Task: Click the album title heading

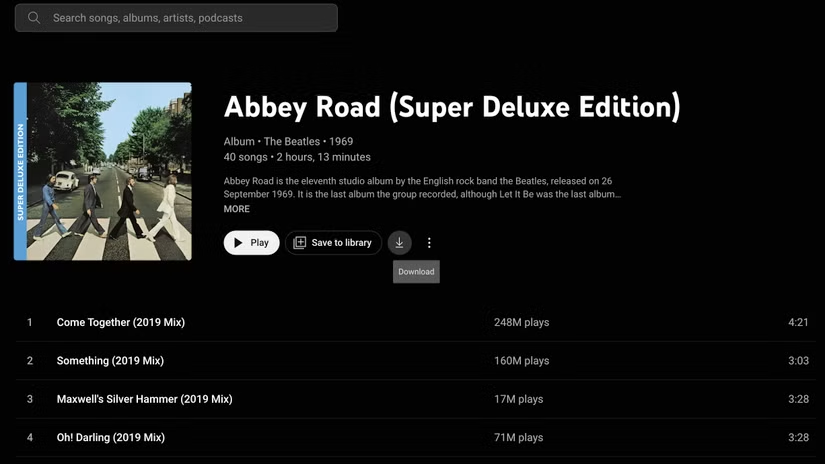Action: point(452,106)
